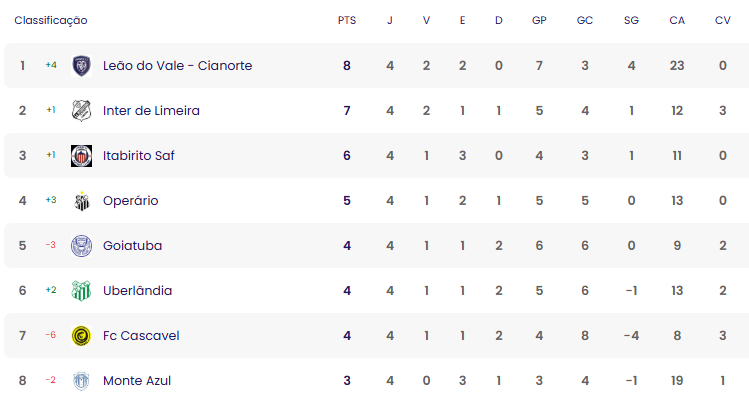The width and height of the screenshot is (749, 403).
Task: Open the Inter de Limeira team page
Action: pyautogui.click(x=151, y=110)
